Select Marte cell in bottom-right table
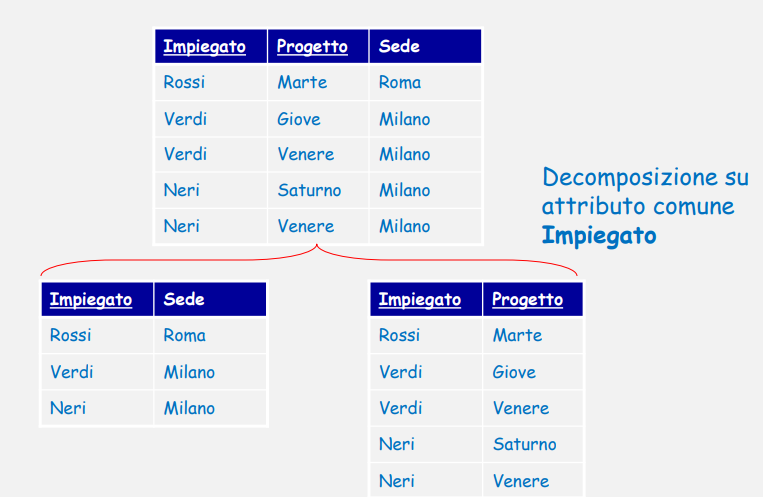This screenshot has height=497, width=763. click(532, 335)
